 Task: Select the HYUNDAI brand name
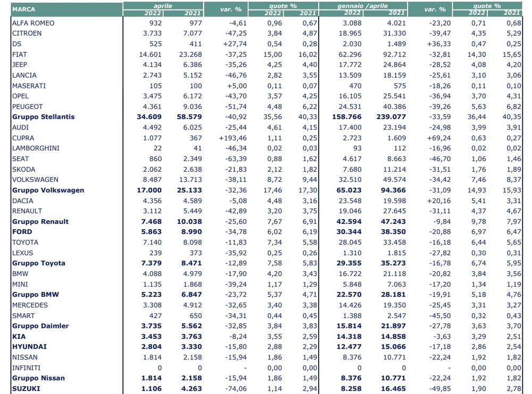[29, 347]
